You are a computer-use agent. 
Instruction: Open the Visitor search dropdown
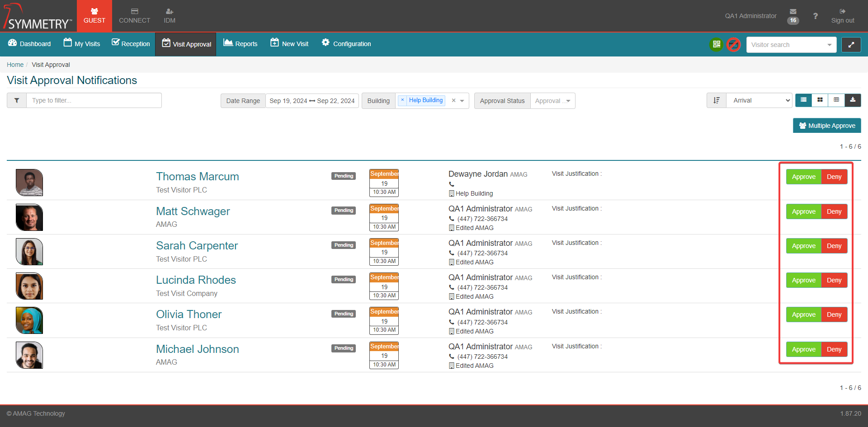click(x=791, y=45)
